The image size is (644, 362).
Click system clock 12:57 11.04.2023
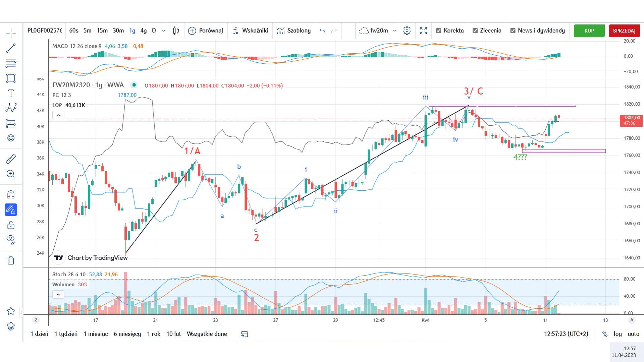[624, 352]
